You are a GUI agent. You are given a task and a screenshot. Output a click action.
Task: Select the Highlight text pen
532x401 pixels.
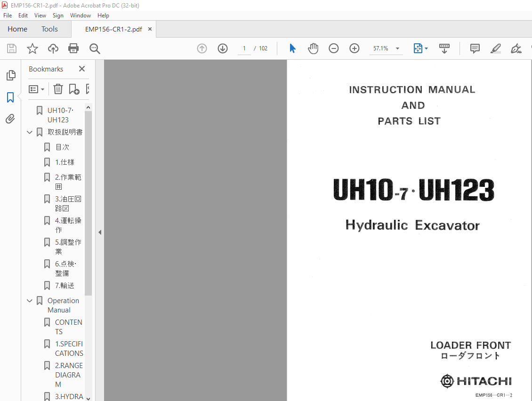coord(495,48)
